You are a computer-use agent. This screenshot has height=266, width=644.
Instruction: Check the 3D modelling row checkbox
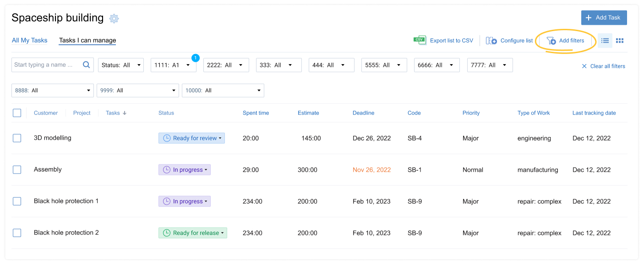point(17,138)
